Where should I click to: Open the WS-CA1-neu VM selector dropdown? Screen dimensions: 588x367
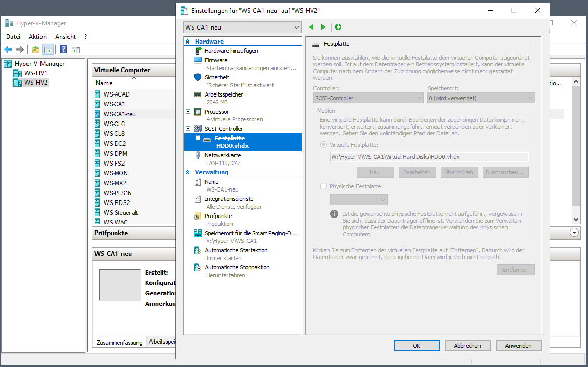[x=242, y=28]
